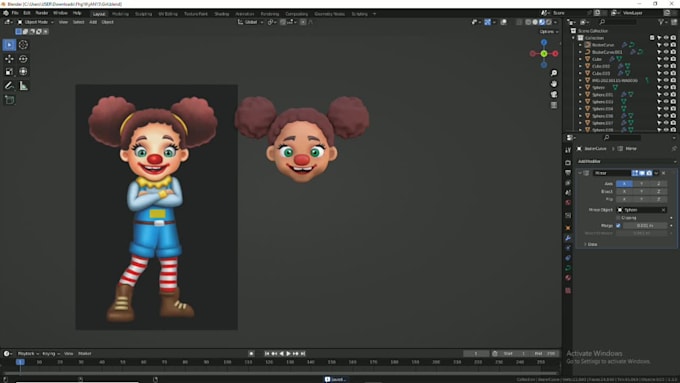The image size is (680, 383).
Task: Click the pan view hand icon
Action: (554, 84)
